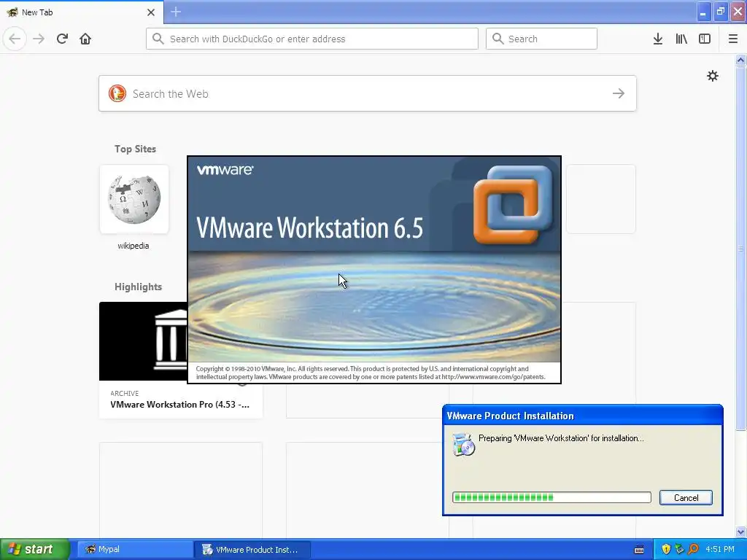The height and width of the screenshot is (560, 747).
Task: Switch to Mypal in the taskbar
Action: click(x=134, y=549)
